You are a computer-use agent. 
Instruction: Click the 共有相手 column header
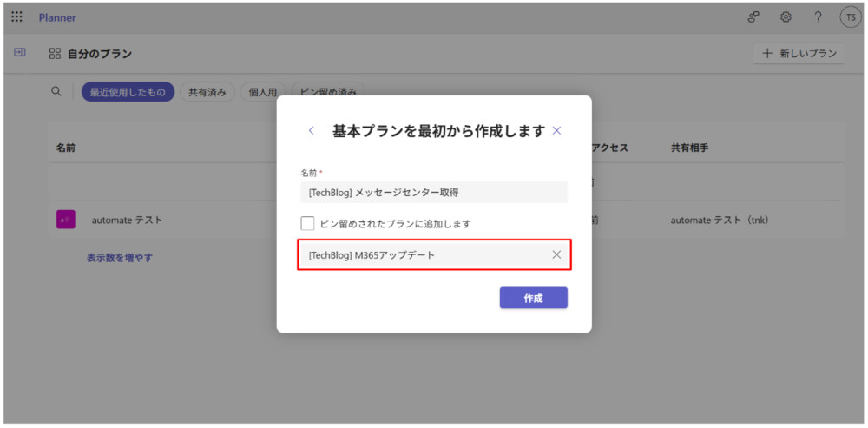[x=690, y=148]
